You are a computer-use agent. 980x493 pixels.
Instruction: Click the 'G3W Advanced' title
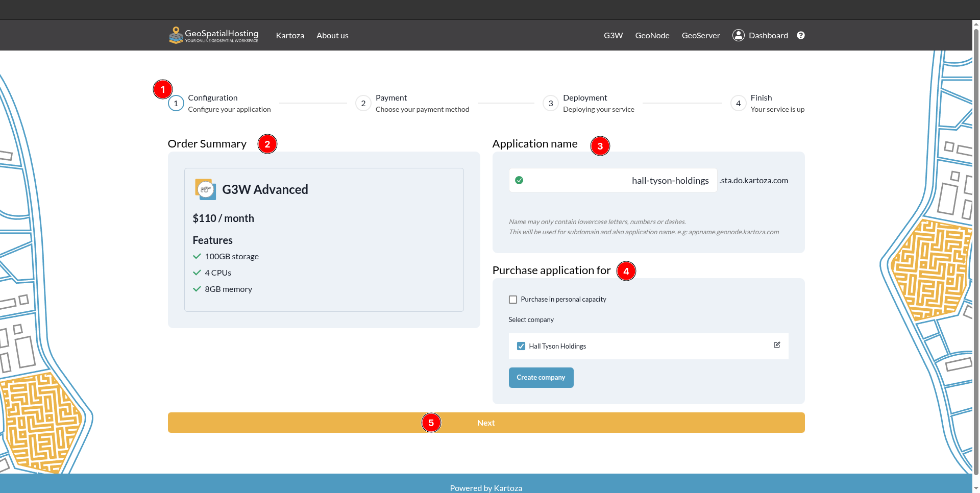pos(265,189)
